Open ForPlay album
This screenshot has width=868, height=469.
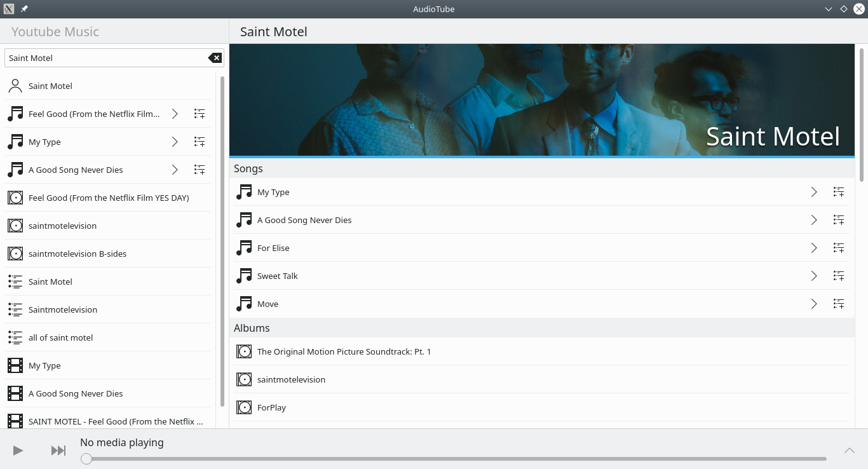(541, 407)
